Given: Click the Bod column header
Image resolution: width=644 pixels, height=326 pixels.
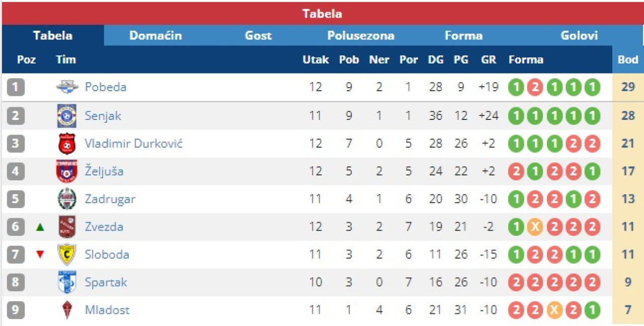Looking at the screenshot, I should click(628, 59).
